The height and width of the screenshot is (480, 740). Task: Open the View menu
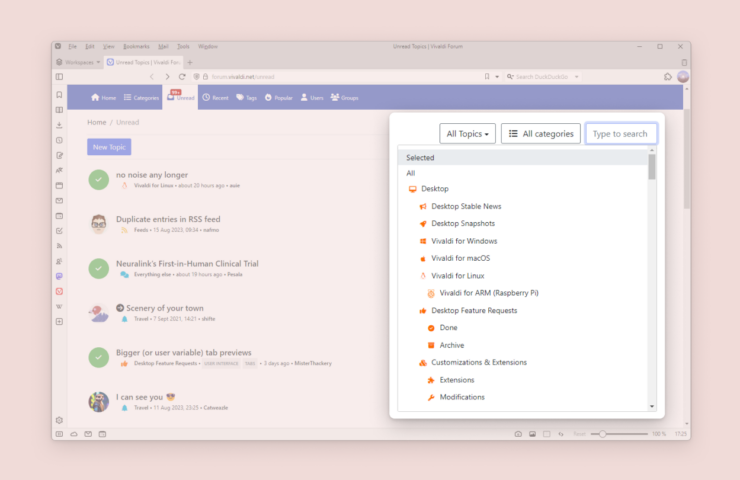tap(109, 46)
